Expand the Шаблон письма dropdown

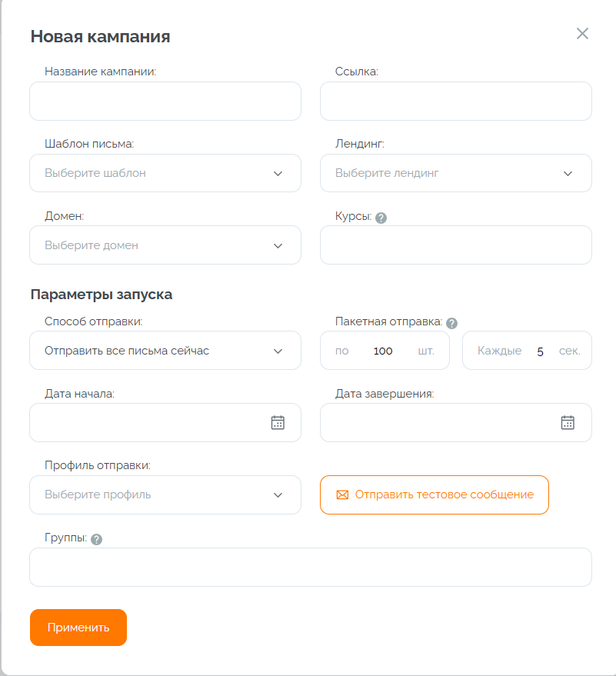tap(165, 173)
